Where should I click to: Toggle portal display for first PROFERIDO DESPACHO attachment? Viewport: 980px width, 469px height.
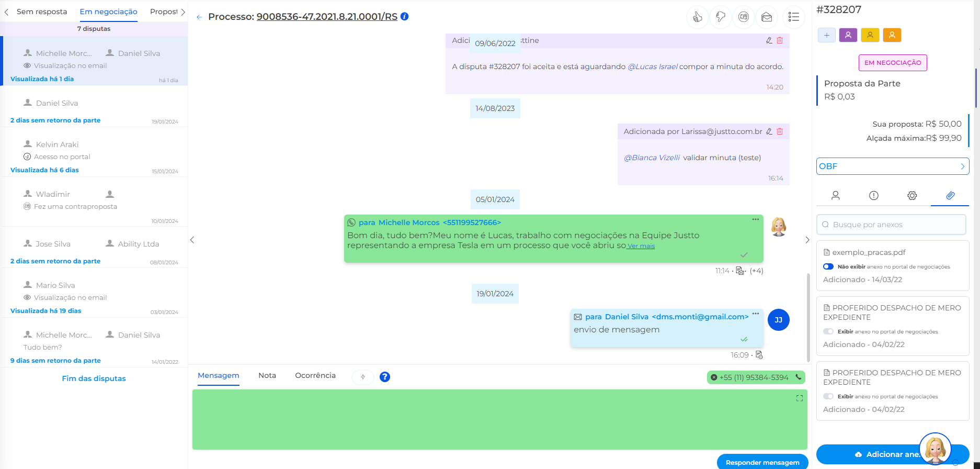(x=828, y=331)
